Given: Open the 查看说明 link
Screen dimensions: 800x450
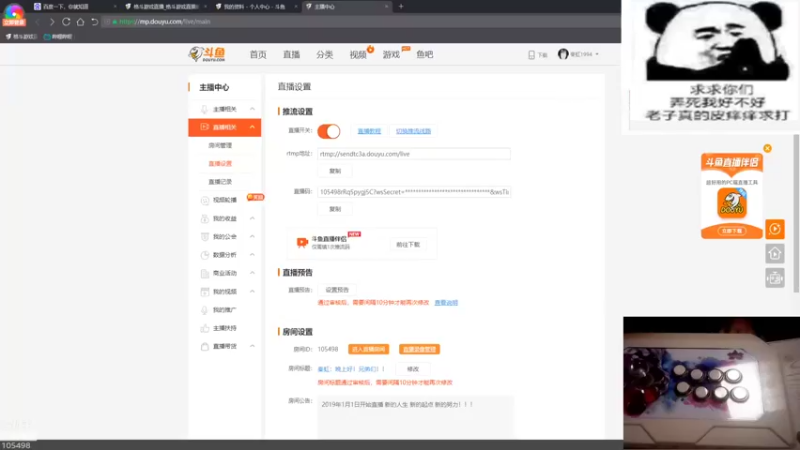Looking at the screenshot, I should [446, 303].
